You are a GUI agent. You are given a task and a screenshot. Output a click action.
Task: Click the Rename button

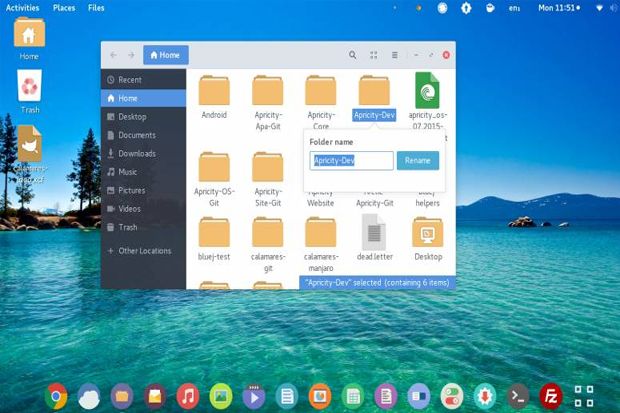(x=418, y=161)
